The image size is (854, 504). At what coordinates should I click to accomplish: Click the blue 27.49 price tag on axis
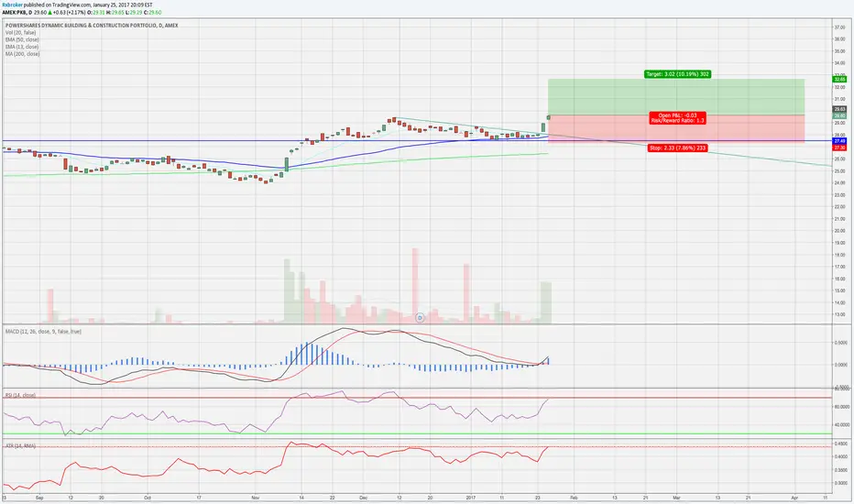(840, 141)
